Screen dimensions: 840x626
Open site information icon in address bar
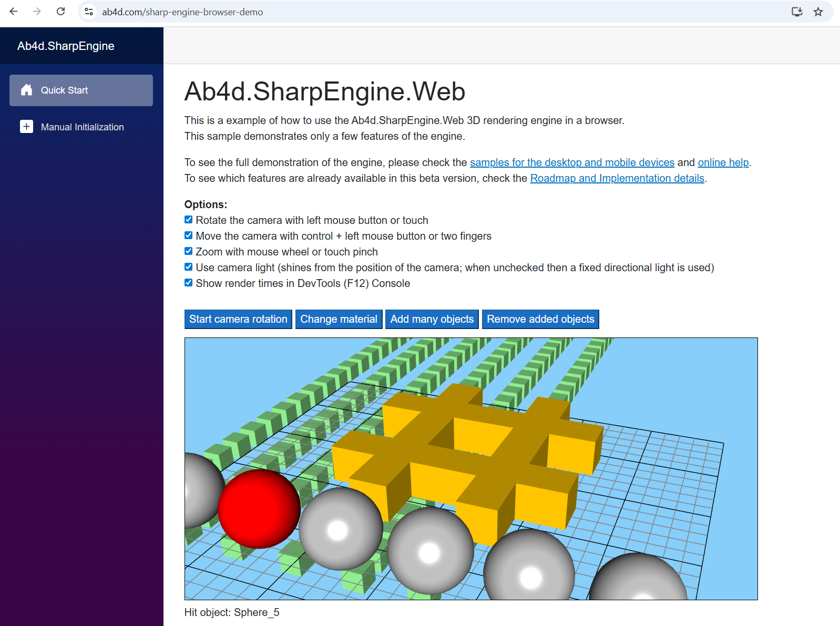(x=89, y=12)
